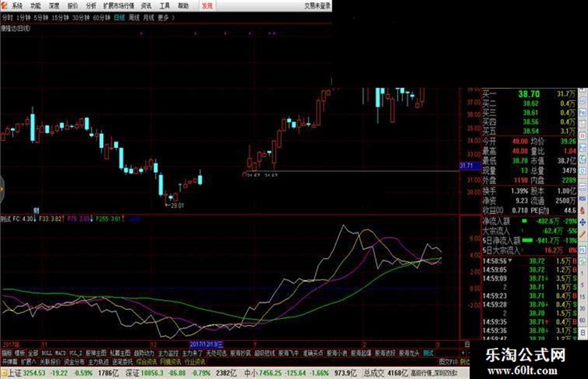Open the 帮助 menu
The image size is (588, 379).
[x=184, y=6]
